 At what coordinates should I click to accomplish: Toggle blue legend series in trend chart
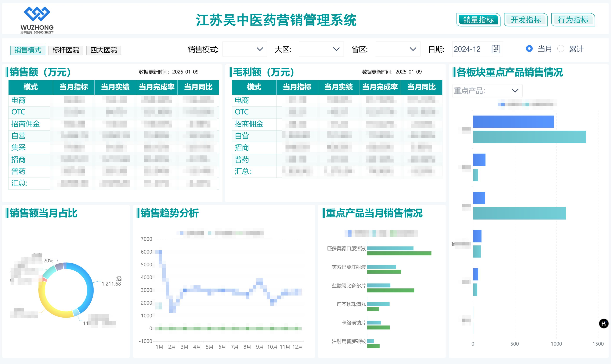click(182, 233)
